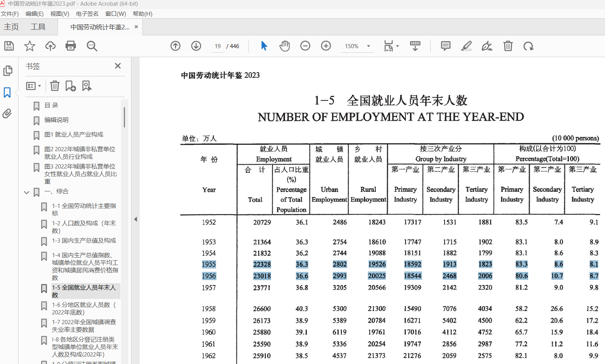The width and height of the screenshot is (605, 364).
Task: Select the Highlight text pen tool
Action: [466, 46]
